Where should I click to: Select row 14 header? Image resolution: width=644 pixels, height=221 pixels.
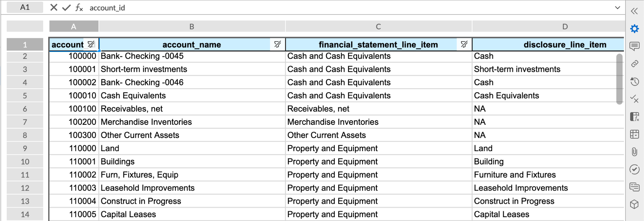point(25,215)
